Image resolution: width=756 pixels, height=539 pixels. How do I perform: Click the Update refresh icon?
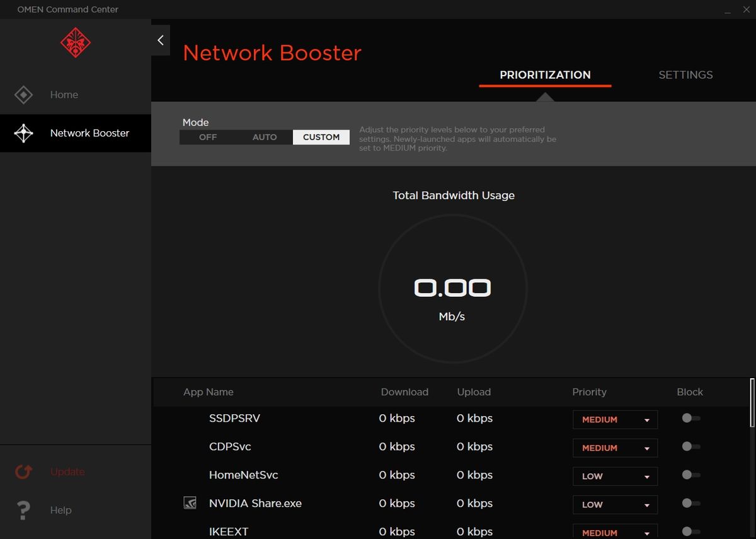[23, 472]
